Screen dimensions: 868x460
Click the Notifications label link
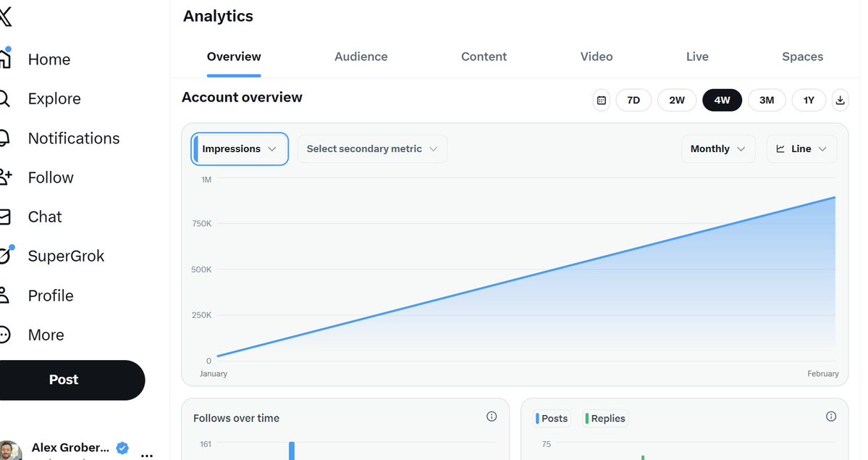[x=74, y=138]
